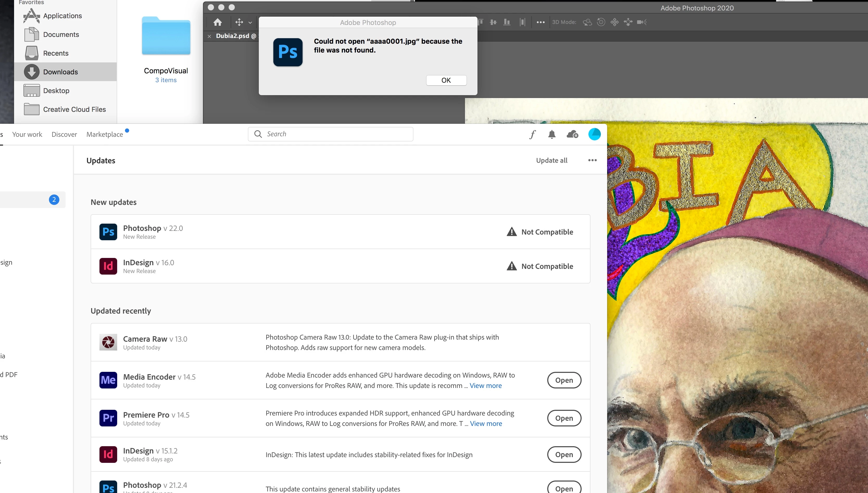Open the Move tool preset dropdown arrow
Image resolution: width=868 pixels, height=493 pixels.
[250, 23]
